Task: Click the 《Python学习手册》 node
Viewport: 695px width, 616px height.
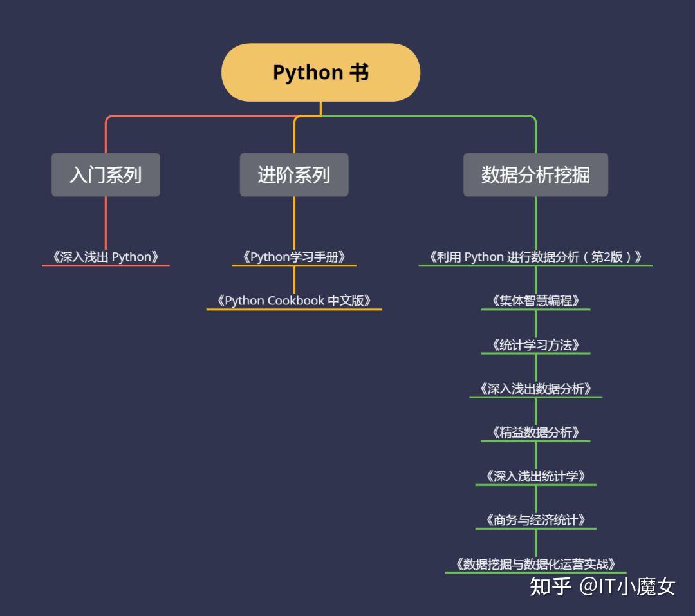Action: point(295,257)
